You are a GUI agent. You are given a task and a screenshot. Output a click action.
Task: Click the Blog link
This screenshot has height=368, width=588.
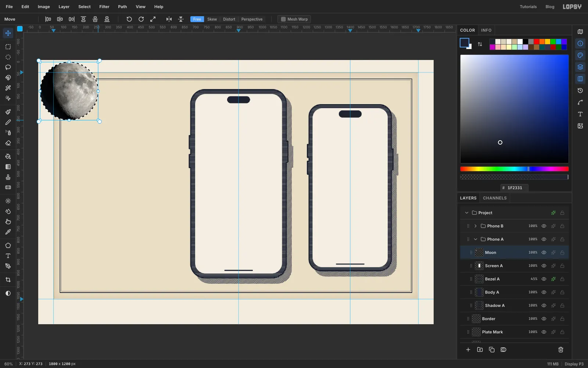click(x=550, y=7)
